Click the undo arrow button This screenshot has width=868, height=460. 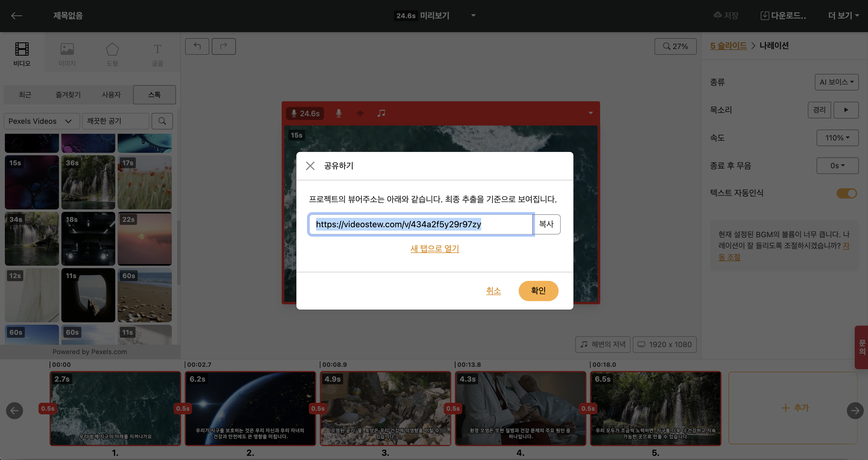pos(197,46)
